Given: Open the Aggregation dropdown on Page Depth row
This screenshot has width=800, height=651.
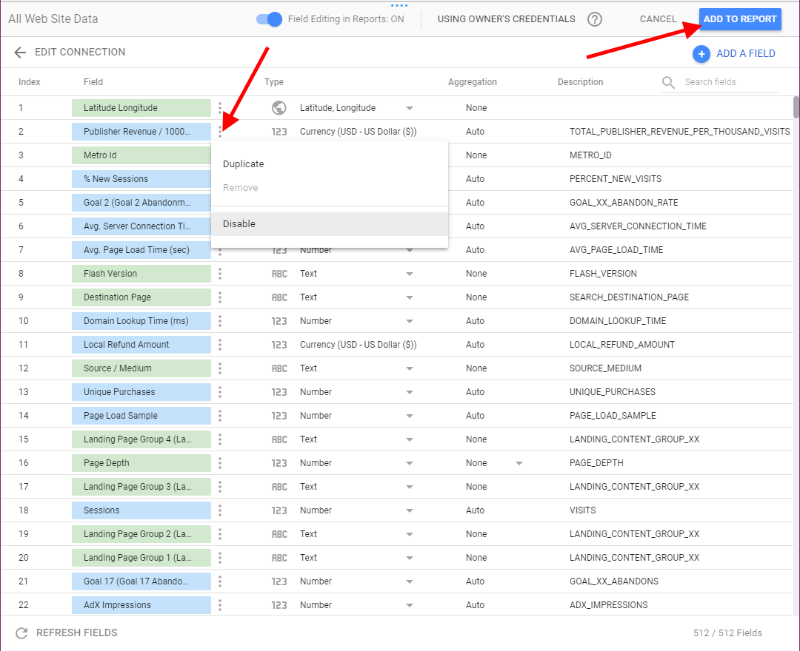Looking at the screenshot, I should [519, 462].
